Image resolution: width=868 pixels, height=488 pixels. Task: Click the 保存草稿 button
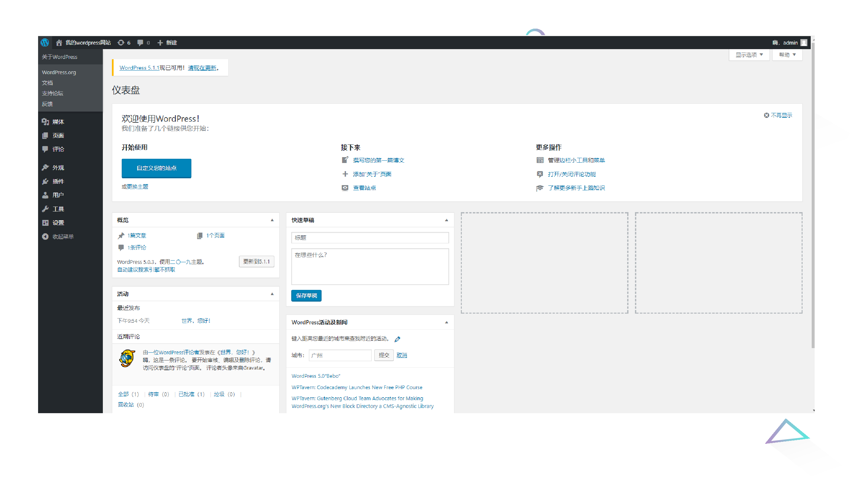tap(306, 295)
